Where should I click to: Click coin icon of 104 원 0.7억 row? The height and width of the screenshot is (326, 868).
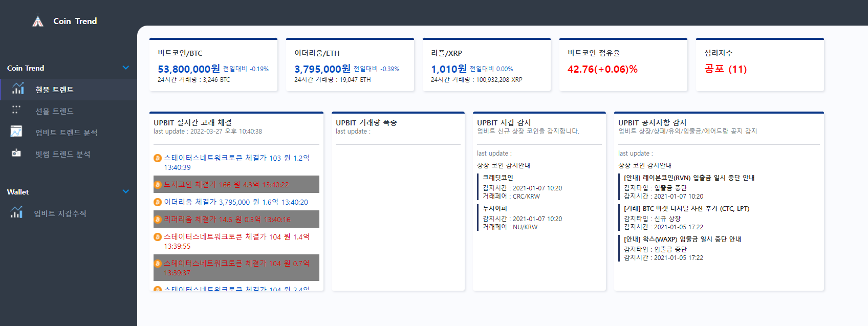pos(158,264)
